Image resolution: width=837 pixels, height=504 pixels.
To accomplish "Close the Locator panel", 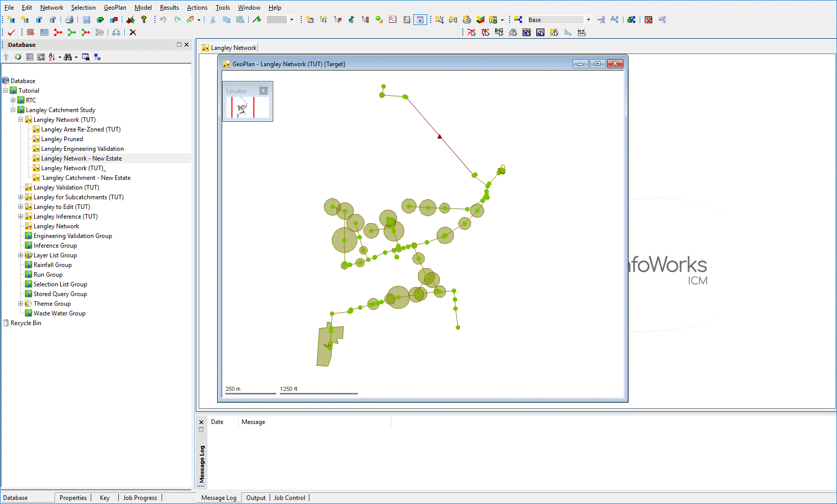I will point(263,91).
